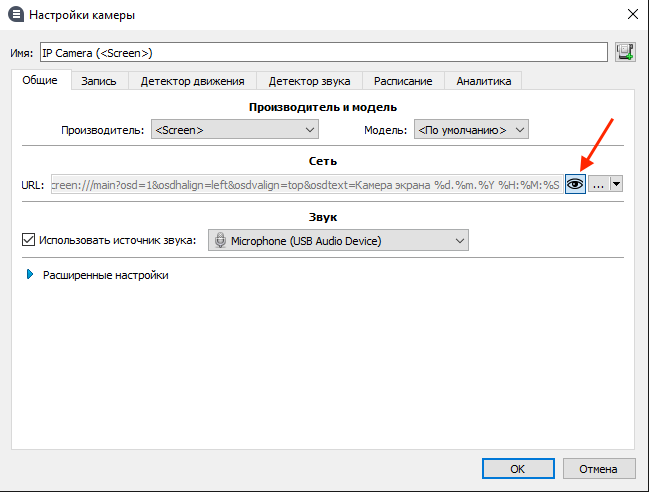The image size is (649, 492).
Task: Uncheck "Использовать источник звука" checkbox
Action: pyautogui.click(x=28, y=240)
